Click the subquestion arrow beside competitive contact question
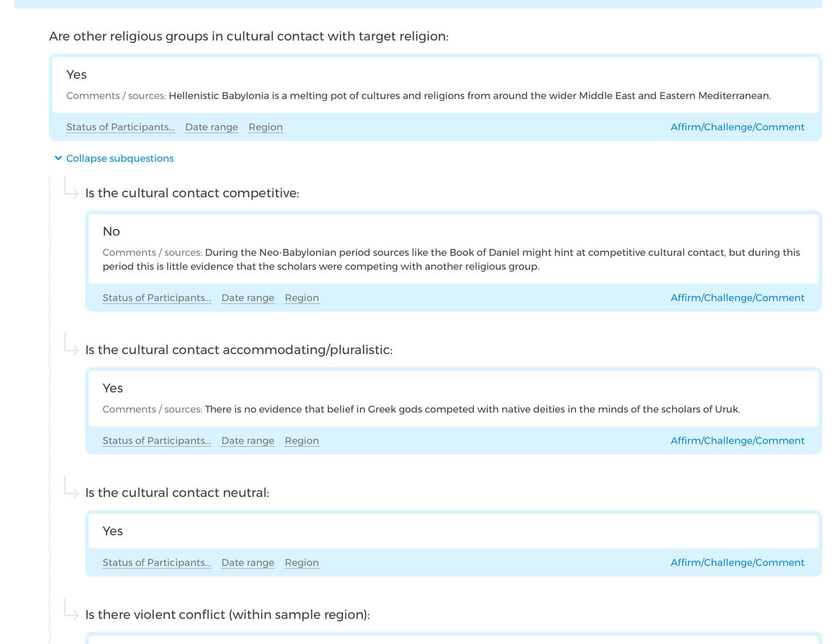 71,188
